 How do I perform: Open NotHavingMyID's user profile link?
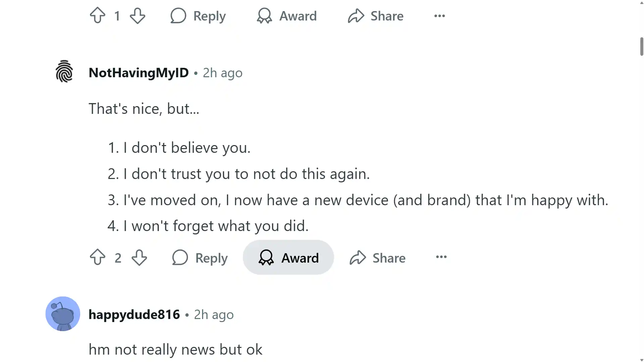pos(139,73)
